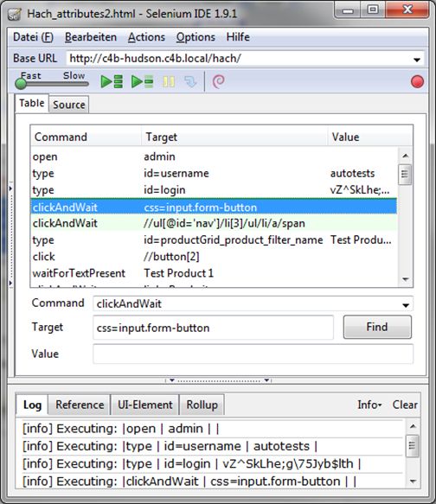Image resolution: width=436 pixels, height=504 pixels.
Task: Click the Selenium IDE title bar icon
Action: pyautogui.click(x=15, y=14)
